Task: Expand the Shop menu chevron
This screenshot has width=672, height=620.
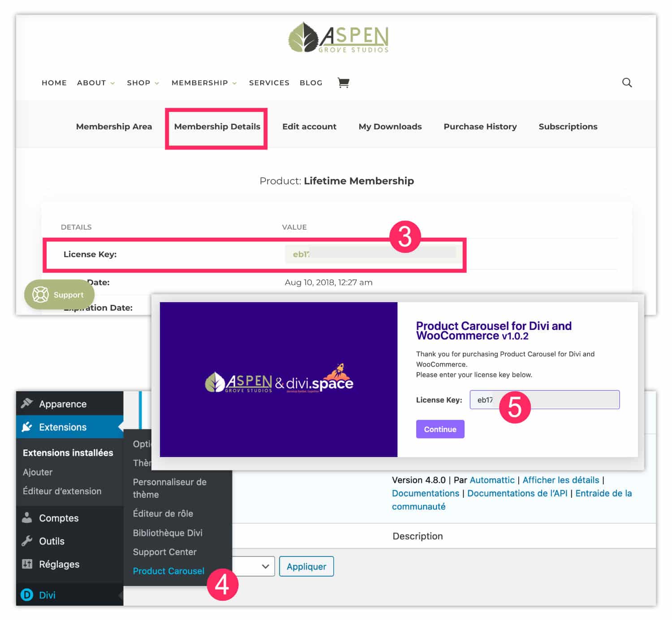Action: (157, 83)
